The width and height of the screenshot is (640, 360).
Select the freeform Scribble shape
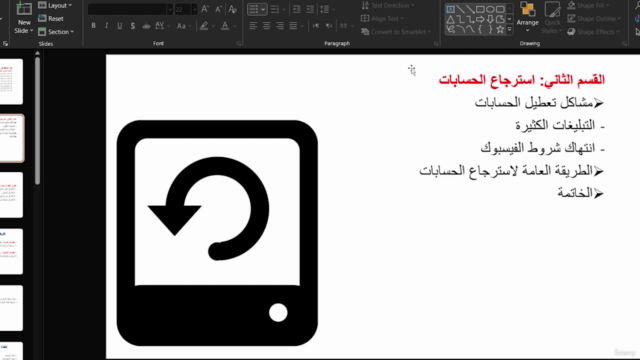(x=451, y=29)
